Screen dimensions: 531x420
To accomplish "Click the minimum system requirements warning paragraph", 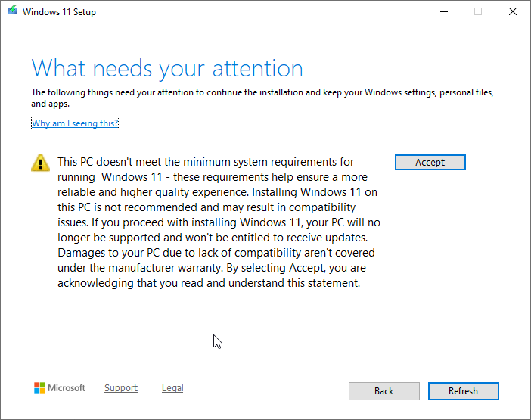I will (216, 222).
